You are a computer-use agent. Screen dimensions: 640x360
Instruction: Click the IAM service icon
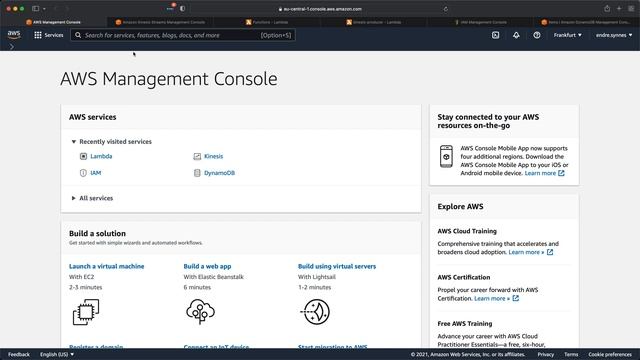click(83, 173)
